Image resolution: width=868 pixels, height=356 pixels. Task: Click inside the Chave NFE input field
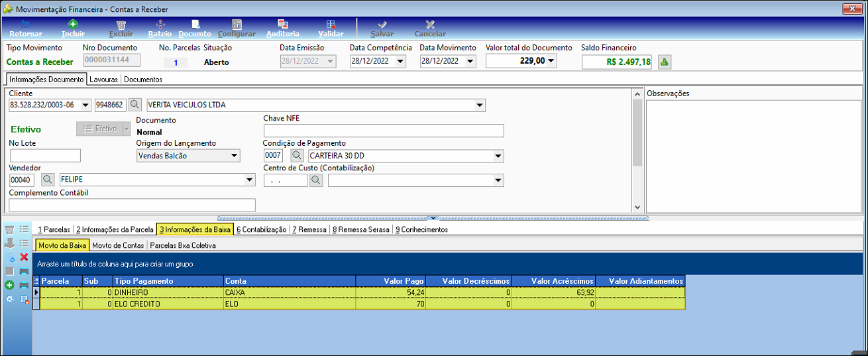(384, 131)
